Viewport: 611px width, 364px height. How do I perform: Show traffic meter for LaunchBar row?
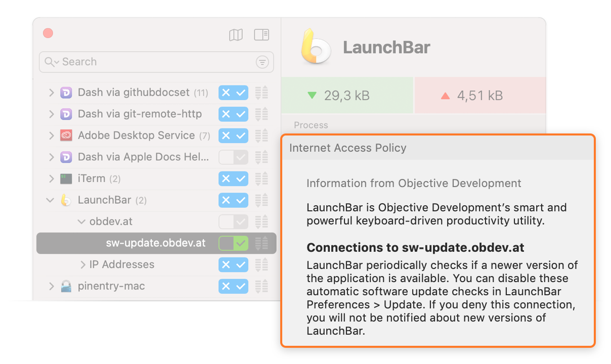(x=261, y=200)
